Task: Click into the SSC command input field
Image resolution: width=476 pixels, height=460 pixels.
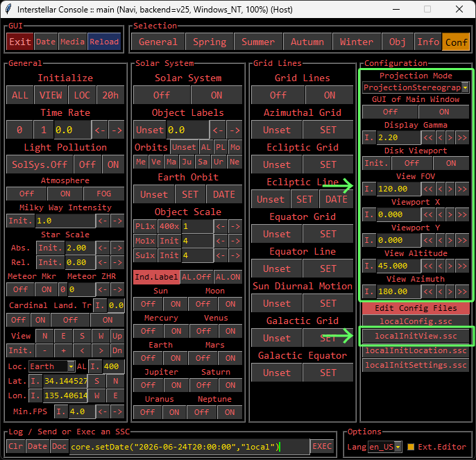Action: (189, 447)
